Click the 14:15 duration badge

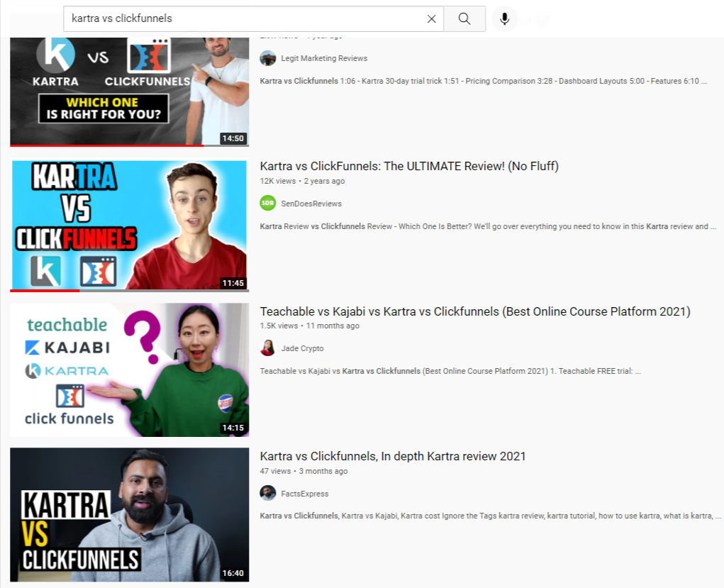click(x=233, y=428)
